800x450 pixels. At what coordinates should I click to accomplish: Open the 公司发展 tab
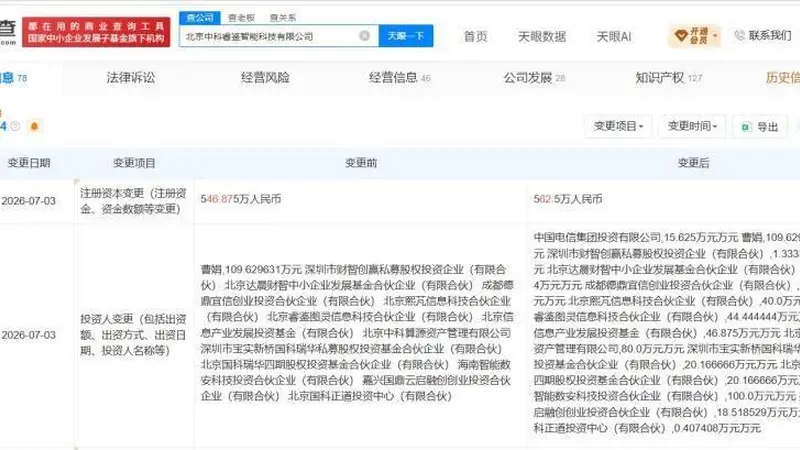(x=534, y=78)
